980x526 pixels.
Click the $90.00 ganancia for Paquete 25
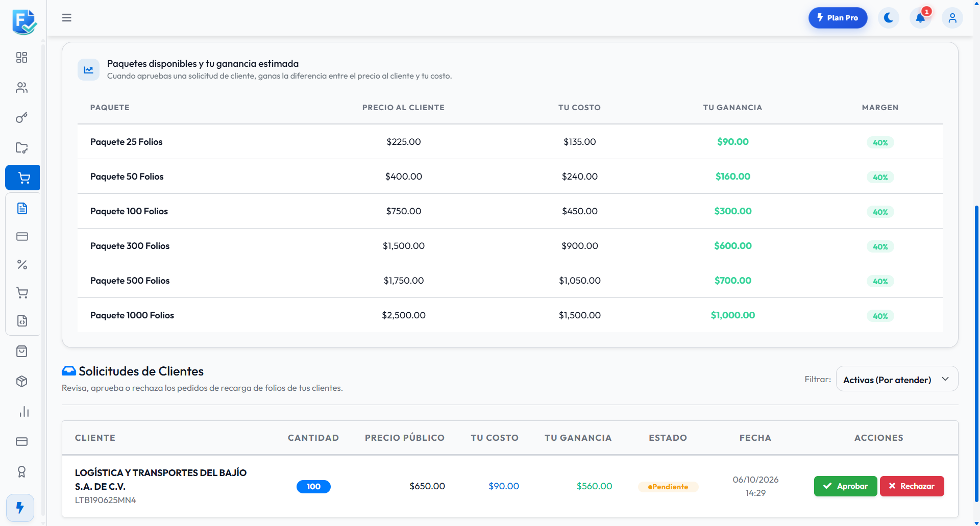click(x=732, y=142)
